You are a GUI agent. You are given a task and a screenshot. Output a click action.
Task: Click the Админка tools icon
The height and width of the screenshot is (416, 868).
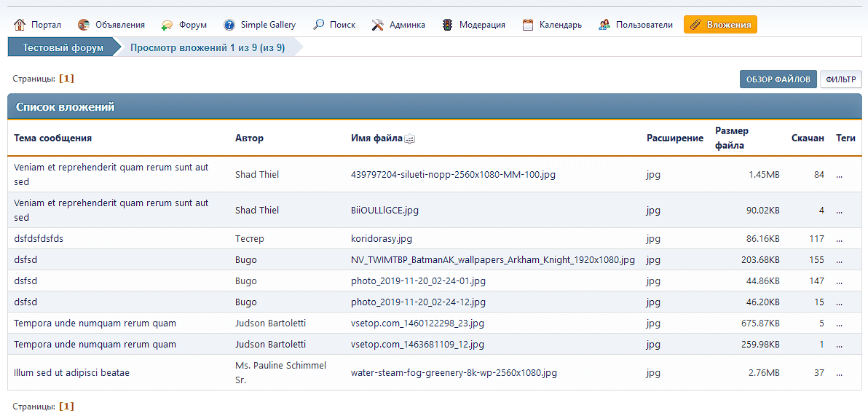coord(377,25)
